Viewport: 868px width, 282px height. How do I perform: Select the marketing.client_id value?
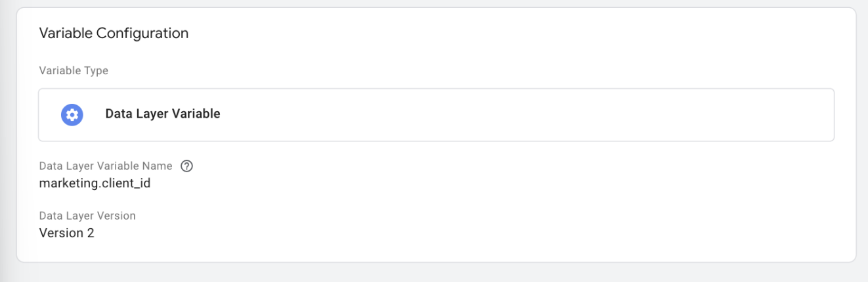click(x=95, y=183)
